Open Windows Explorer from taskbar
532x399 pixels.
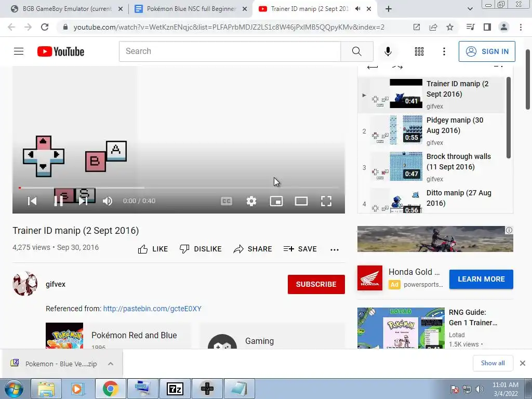tap(46, 389)
